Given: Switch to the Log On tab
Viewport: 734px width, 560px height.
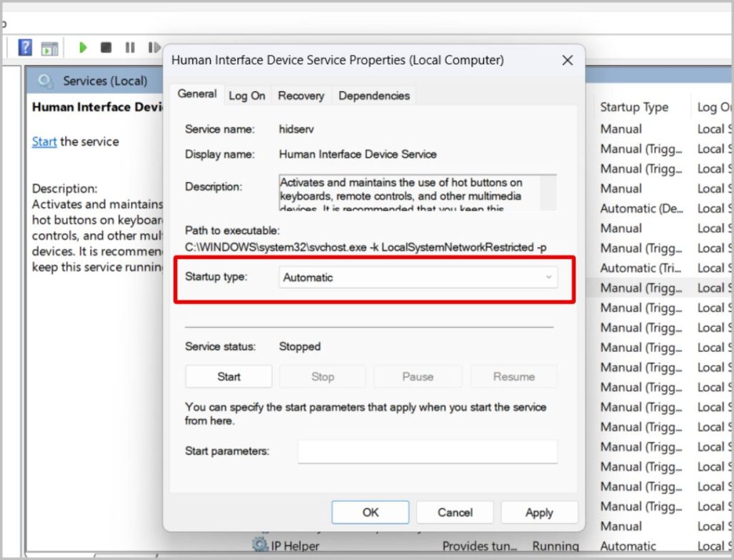Looking at the screenshot, I should pos(247,95).
